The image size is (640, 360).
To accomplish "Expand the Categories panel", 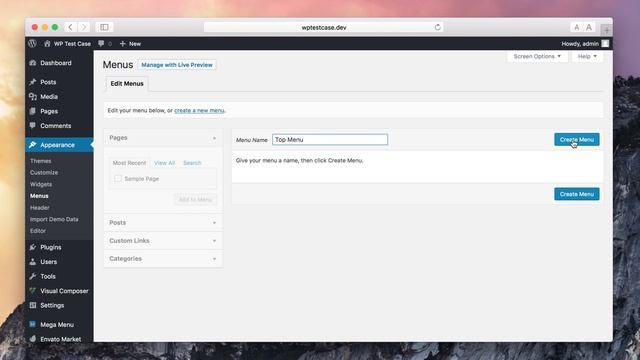I will (x=214, y=259).
